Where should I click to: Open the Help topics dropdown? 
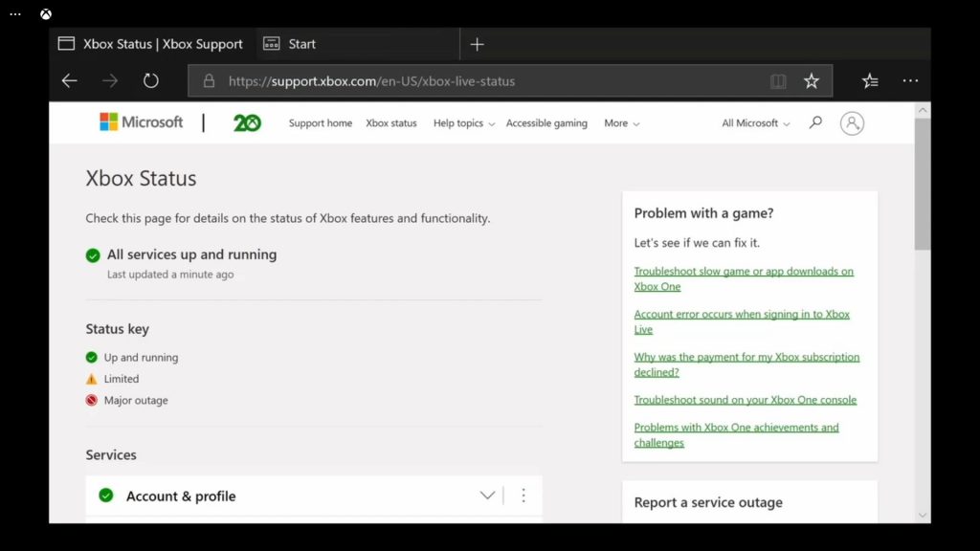coord(464,123)
